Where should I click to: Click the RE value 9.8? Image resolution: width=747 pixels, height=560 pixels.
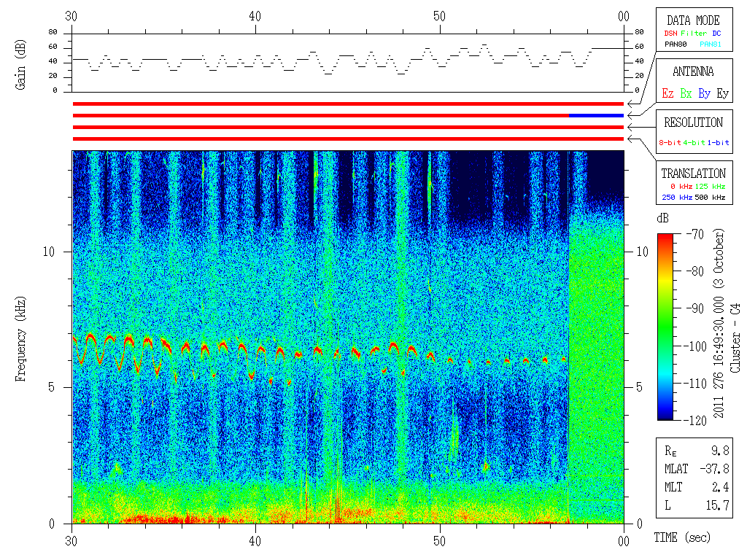(x=720, y=451)
